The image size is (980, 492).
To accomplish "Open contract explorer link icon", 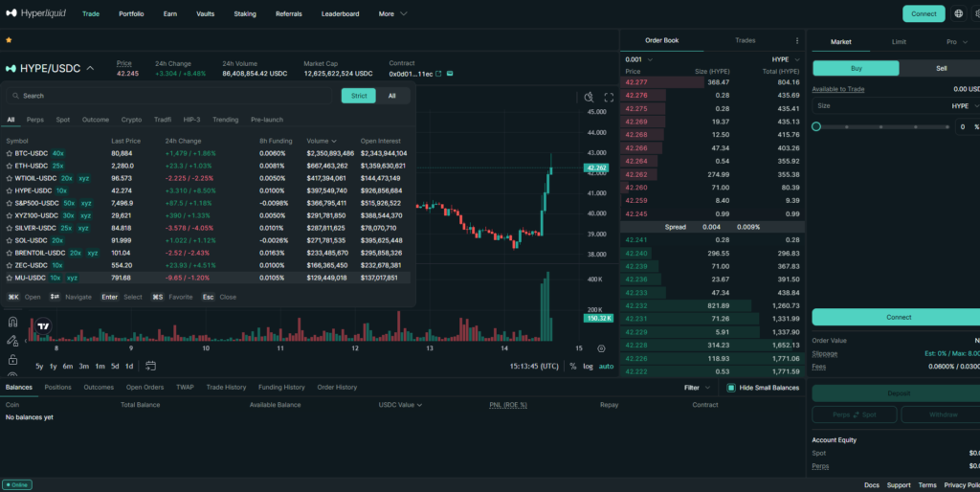I will 438,74.
